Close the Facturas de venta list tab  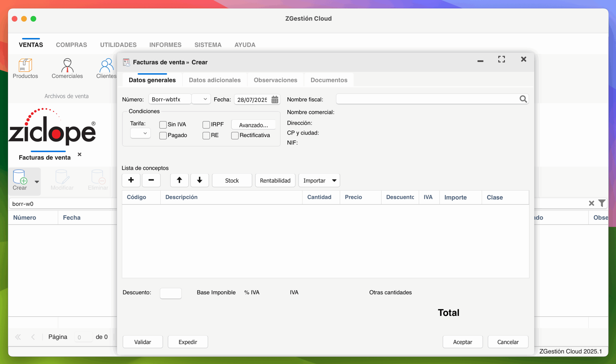(79, 154)
